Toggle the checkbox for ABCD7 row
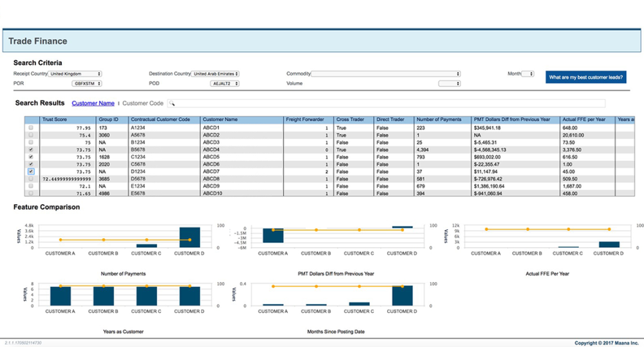 pyautogui.click(x=31, y=172)
